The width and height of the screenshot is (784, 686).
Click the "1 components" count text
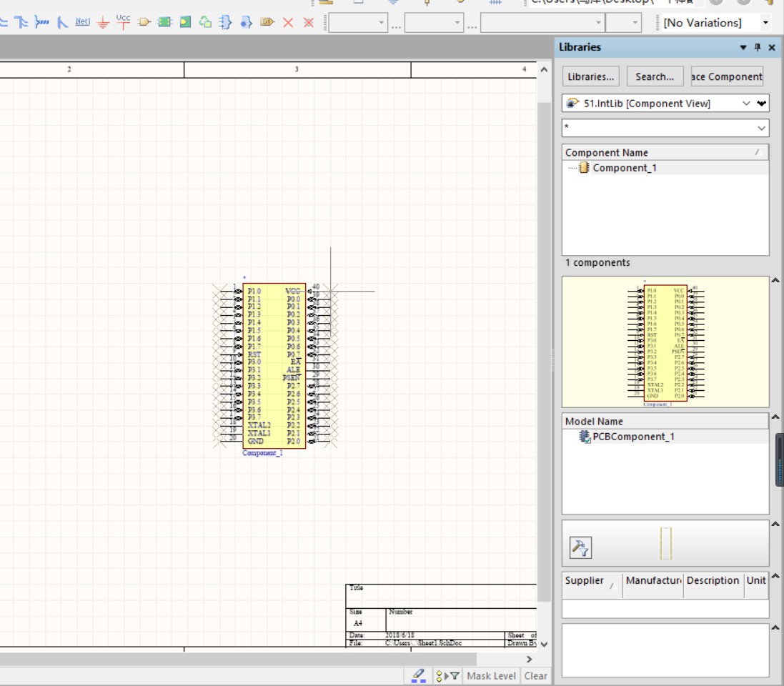597,262
